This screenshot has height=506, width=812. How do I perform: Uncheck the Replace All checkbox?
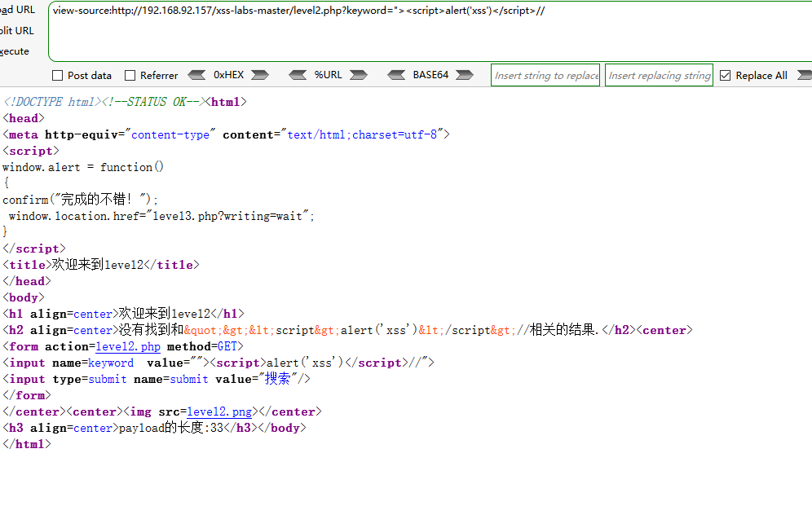coord(725,76)
